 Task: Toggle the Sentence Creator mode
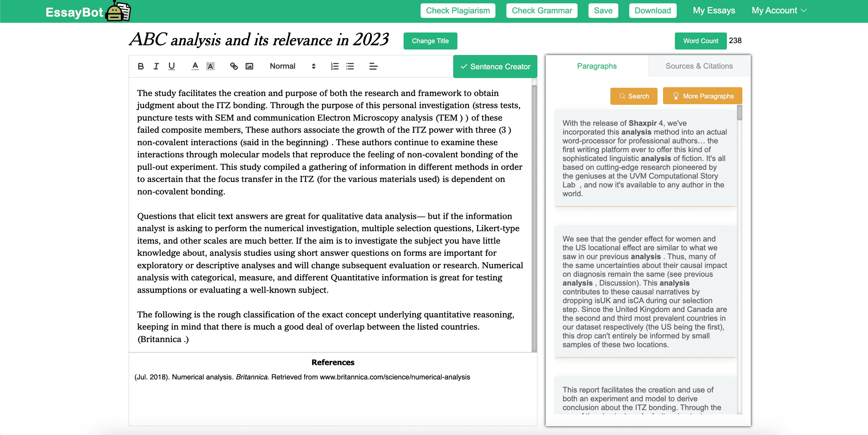(495, 66)
